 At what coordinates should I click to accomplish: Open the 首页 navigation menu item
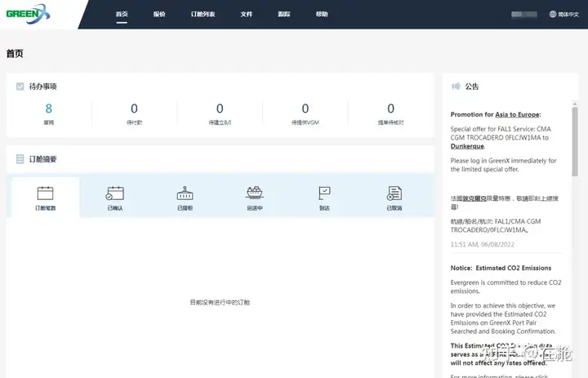click(x=122, y=14)
